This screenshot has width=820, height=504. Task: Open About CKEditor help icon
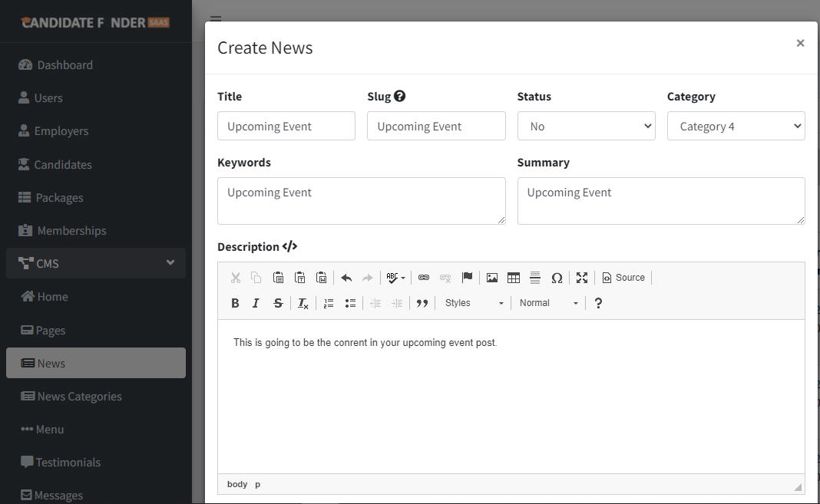tap(598, 303)
